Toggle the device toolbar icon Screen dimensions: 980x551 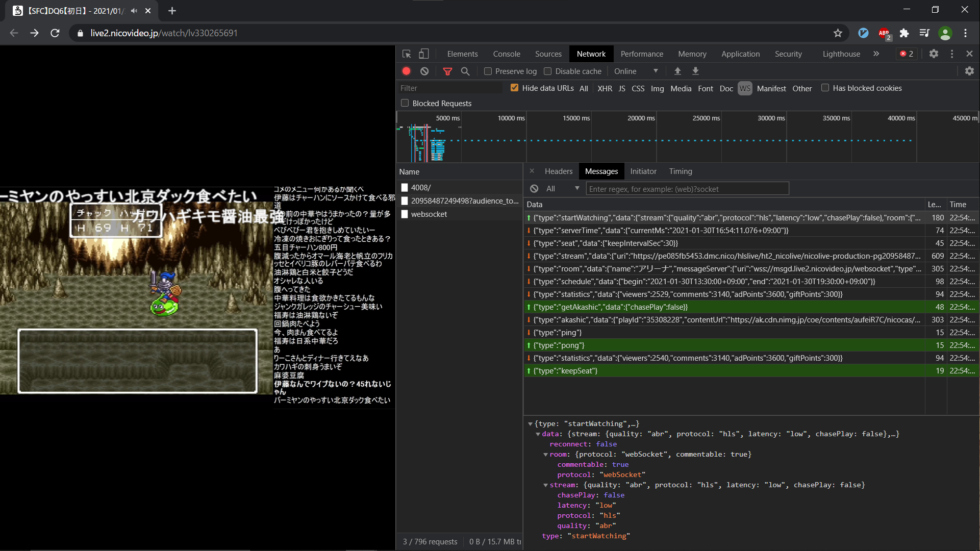[424, 54]
